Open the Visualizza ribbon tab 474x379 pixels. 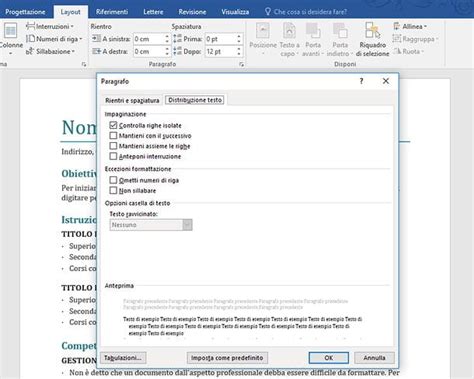pos(235,12)
